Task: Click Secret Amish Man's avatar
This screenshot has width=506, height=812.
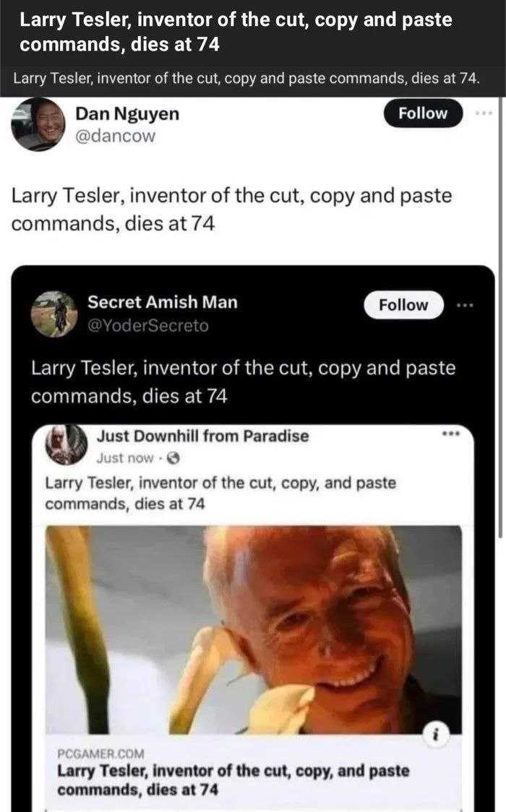Action: pos(54,314)
